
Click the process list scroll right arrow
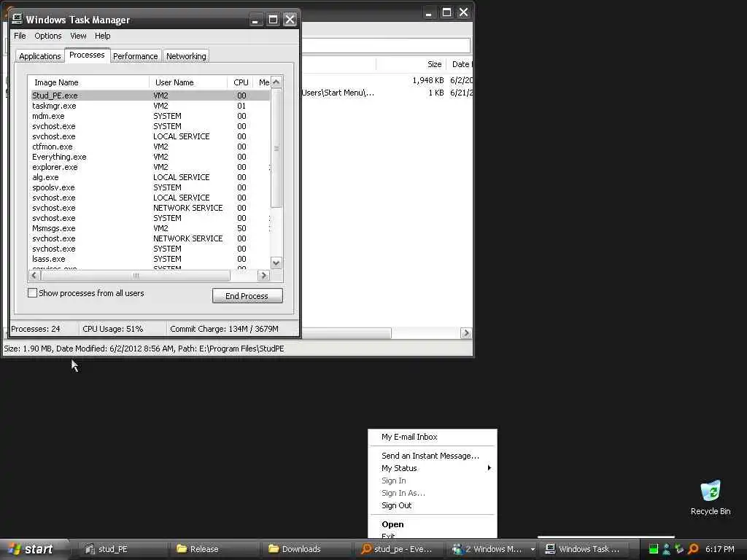coord(263,275)
